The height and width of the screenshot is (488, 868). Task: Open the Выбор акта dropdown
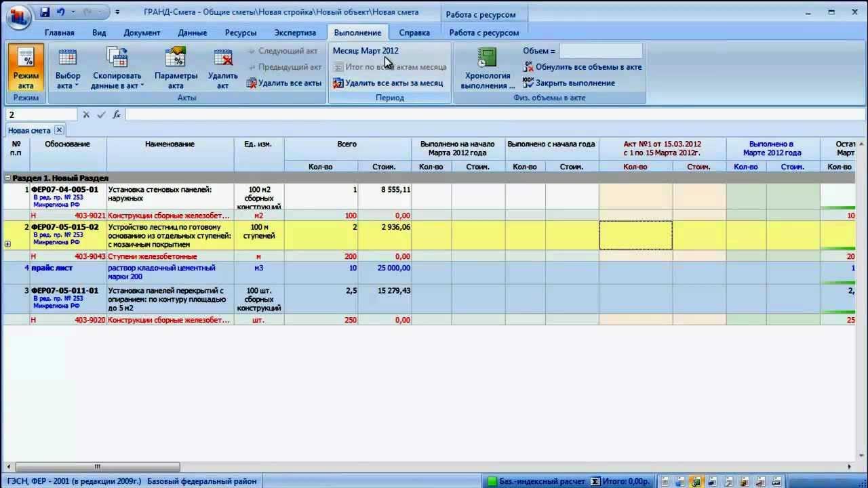click(x=68, y=68)
